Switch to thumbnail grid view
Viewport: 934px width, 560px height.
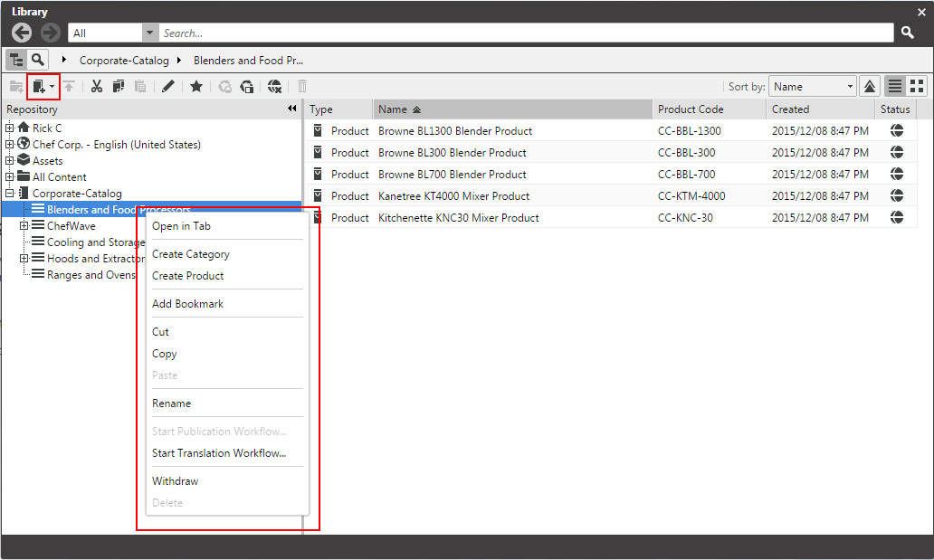917,87
